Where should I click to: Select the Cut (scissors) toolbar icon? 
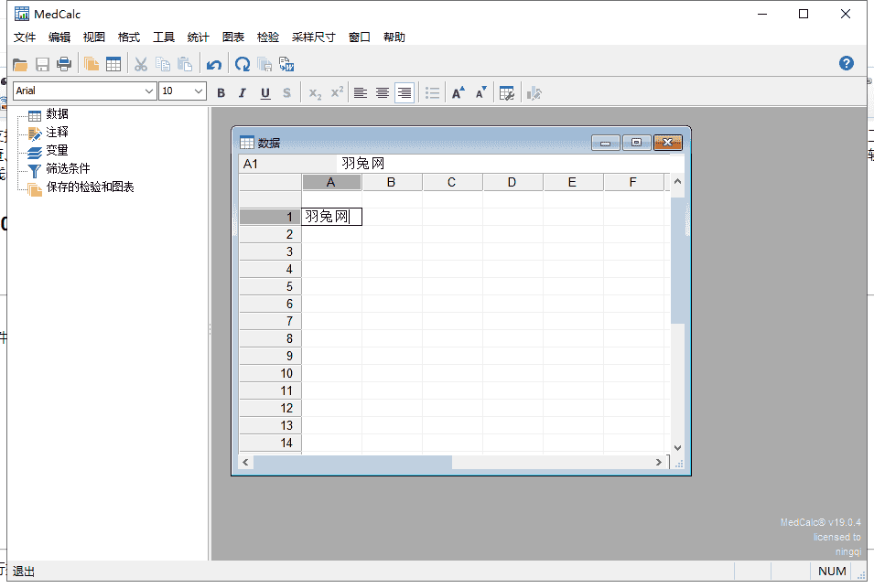[140, 63]
